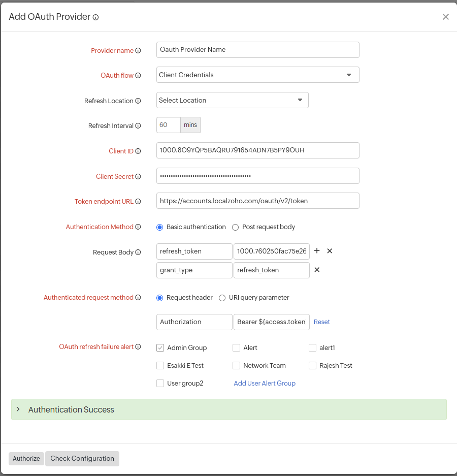
Task: Open the Select Location dropdown
Action: coord(299,100)
